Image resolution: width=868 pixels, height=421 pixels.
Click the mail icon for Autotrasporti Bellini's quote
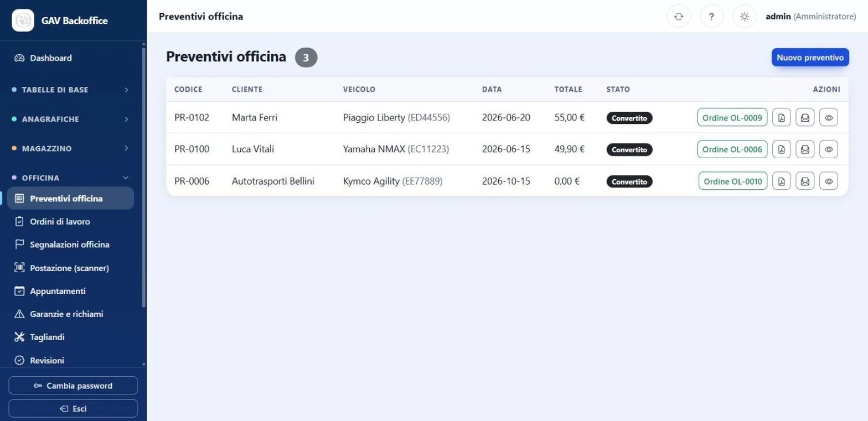805,181
